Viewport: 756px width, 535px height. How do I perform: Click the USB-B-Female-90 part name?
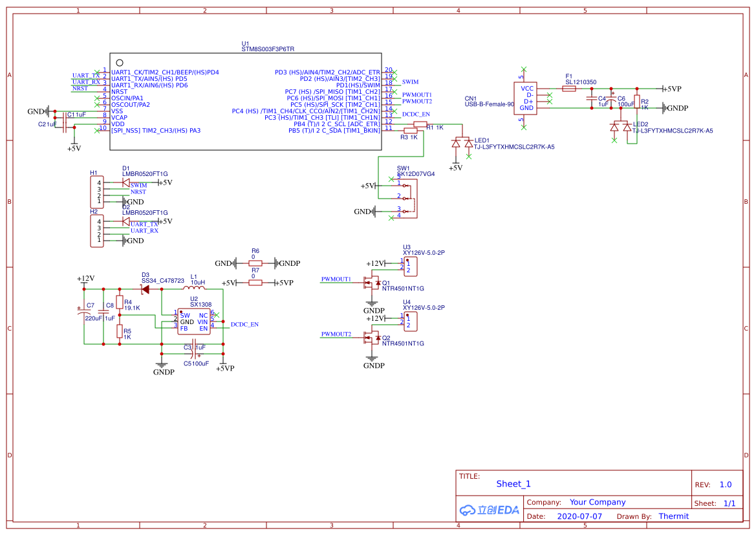pyautogui.click(x=489, y=104)
